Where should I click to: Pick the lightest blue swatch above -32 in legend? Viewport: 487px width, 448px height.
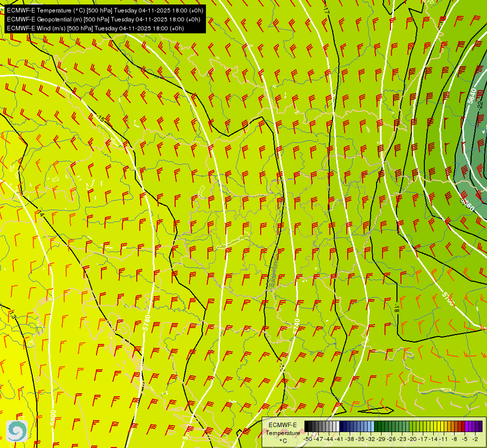click(x=373, y=426)
